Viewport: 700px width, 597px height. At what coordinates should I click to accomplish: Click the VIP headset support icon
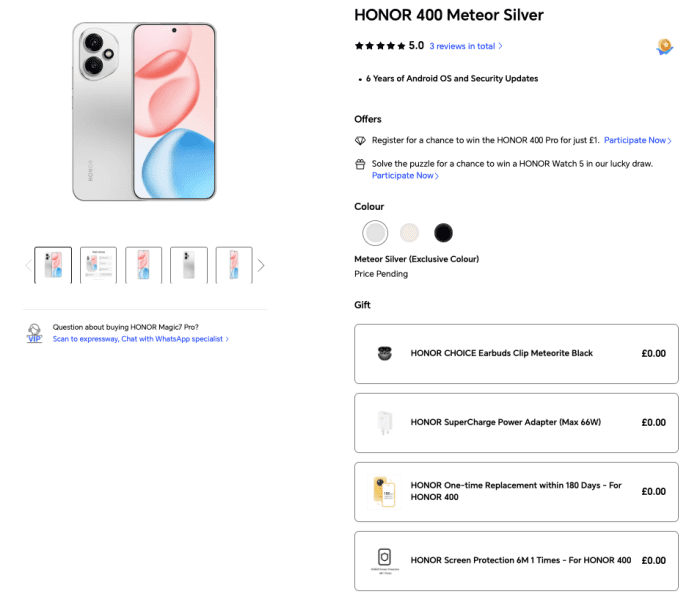(x=35, y=333)
